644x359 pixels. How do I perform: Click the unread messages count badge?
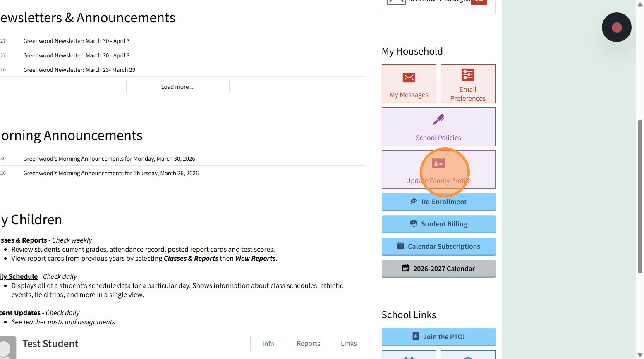(479, 2)
